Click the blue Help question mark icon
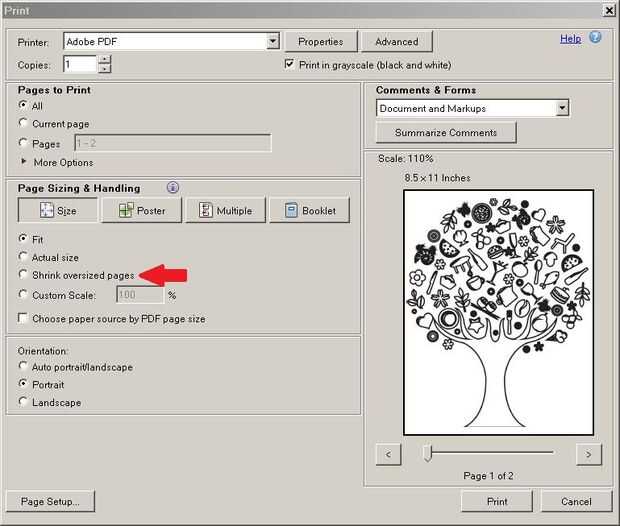 (595, 38)
